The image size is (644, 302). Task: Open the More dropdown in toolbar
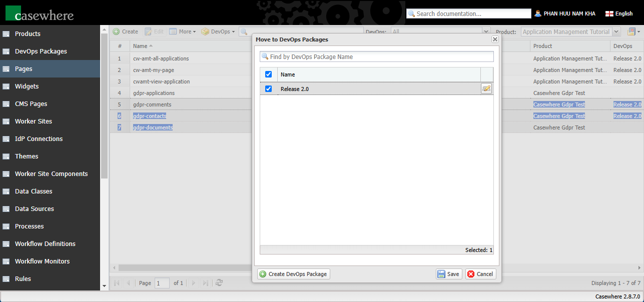pyautogui.click(x=183, y=31)
